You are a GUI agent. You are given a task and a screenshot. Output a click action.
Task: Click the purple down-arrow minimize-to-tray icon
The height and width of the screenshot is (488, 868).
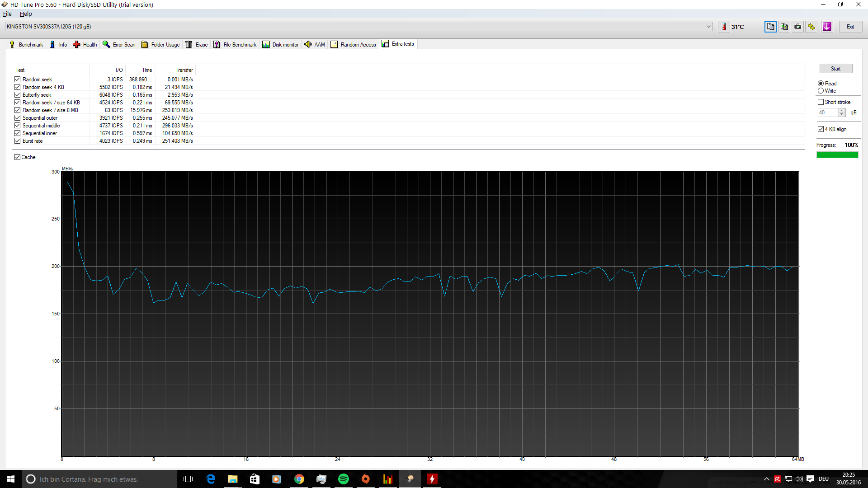coord(827,27)
